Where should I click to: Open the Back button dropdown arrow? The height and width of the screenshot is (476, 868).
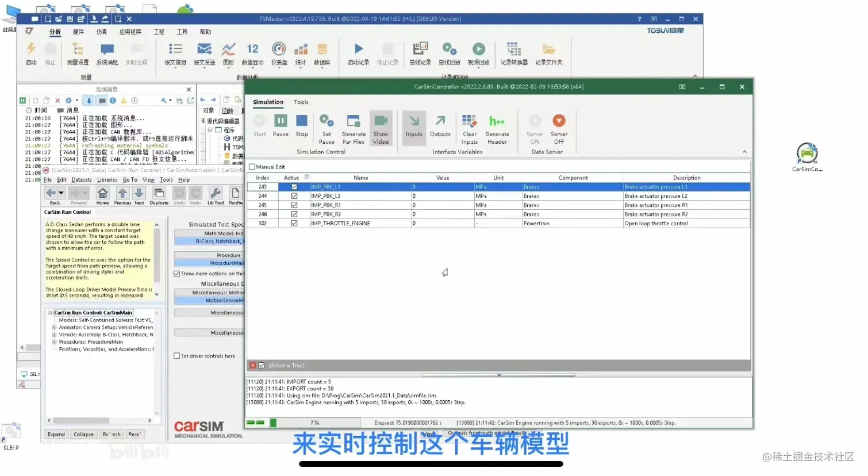click(61, 193)
